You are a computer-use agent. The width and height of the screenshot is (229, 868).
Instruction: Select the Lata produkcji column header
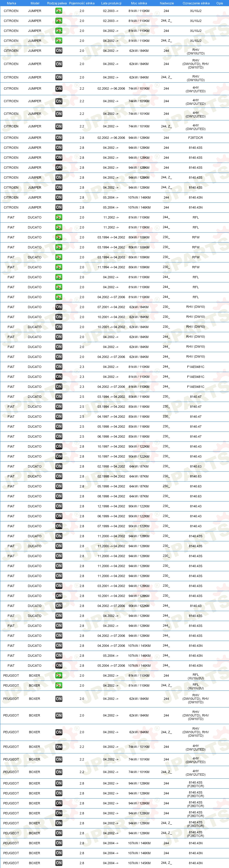(x=111, y=4)
